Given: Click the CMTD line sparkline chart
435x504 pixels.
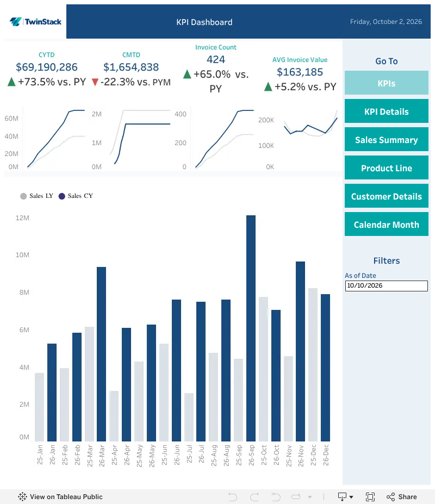Looking at the screenshot, I should (x=140, y=137).
